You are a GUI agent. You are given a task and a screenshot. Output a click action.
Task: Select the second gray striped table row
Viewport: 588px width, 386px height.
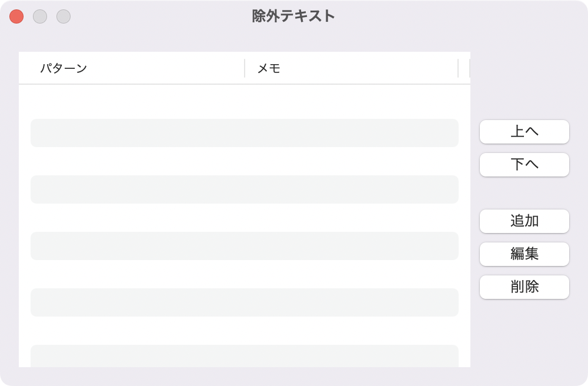(x=245, y=189)
